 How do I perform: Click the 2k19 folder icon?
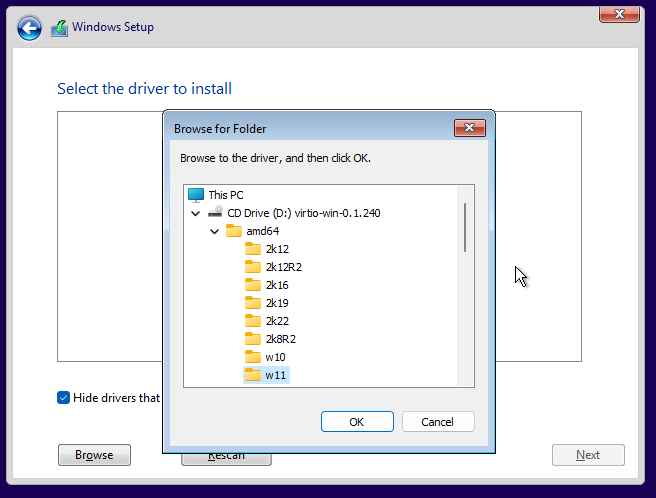click(x=253, y=303)
